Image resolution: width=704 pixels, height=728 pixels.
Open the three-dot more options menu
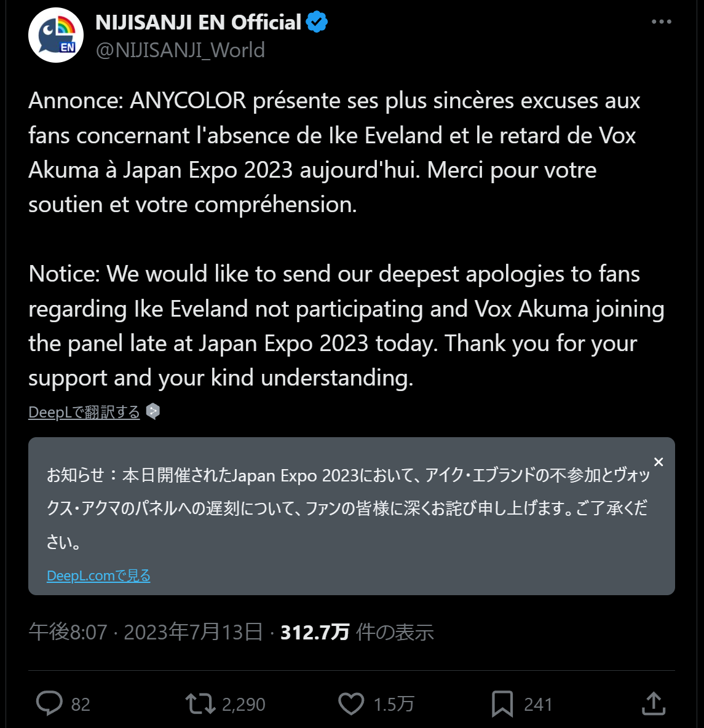coord(661,22)
